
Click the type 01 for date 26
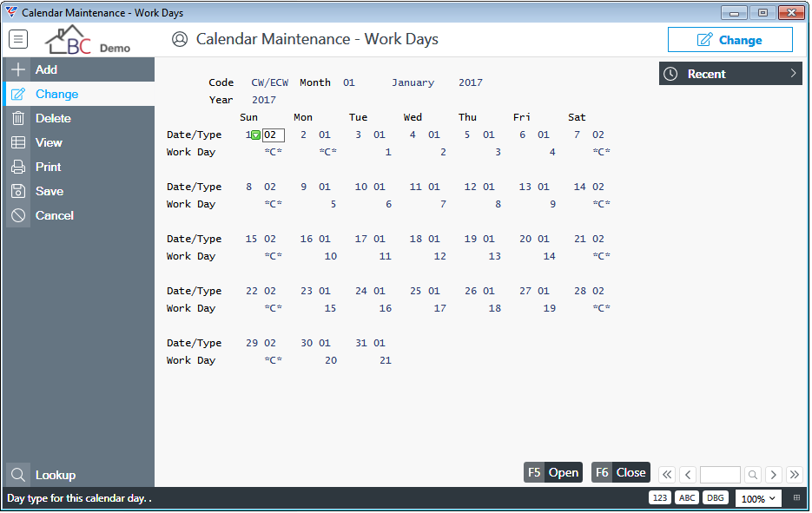click(489, 291)
